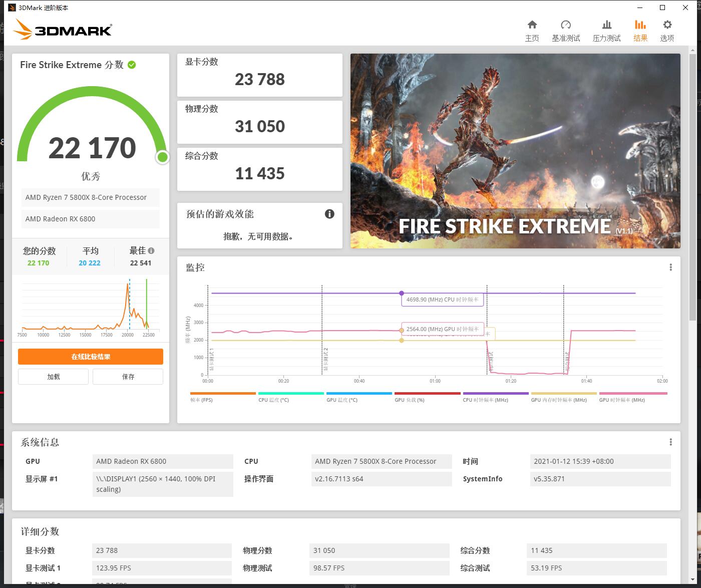Click the green check badge beside Fire Strike Extreme
This screenshot has width=701, height=588.
click(x=131, y=64)
